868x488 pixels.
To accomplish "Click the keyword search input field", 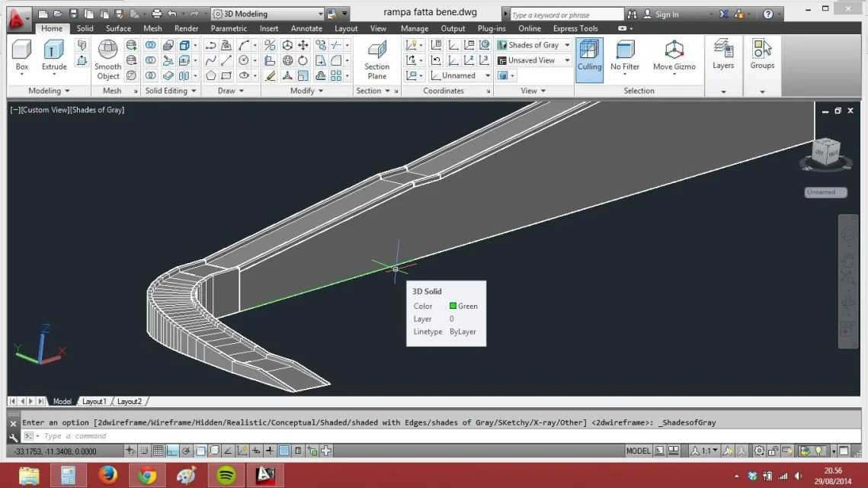I will tap(566, 14).
